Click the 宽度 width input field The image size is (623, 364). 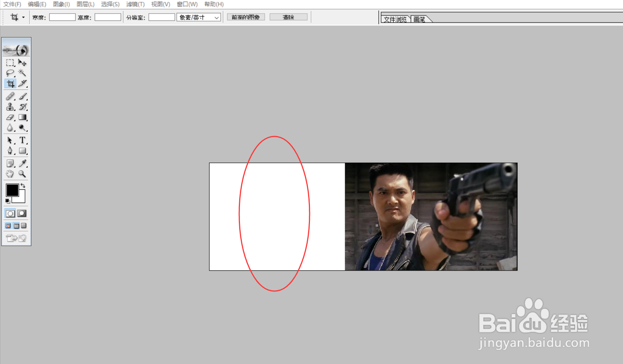click(62, 17)
